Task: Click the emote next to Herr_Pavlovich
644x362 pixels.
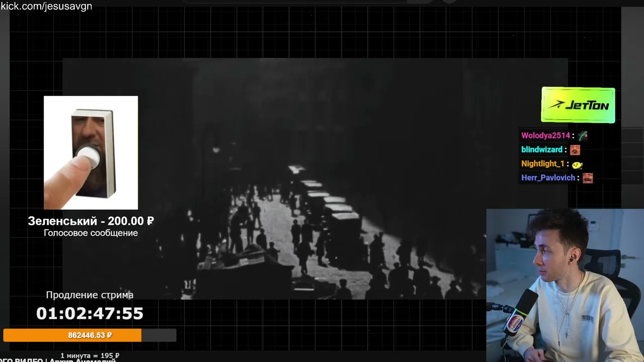Action: 588,178
